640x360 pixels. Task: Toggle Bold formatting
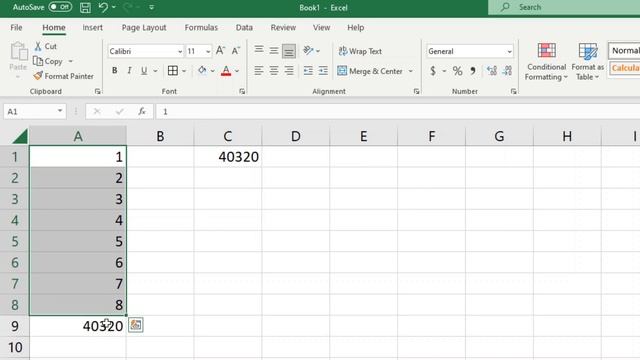(x=115, y=71)
